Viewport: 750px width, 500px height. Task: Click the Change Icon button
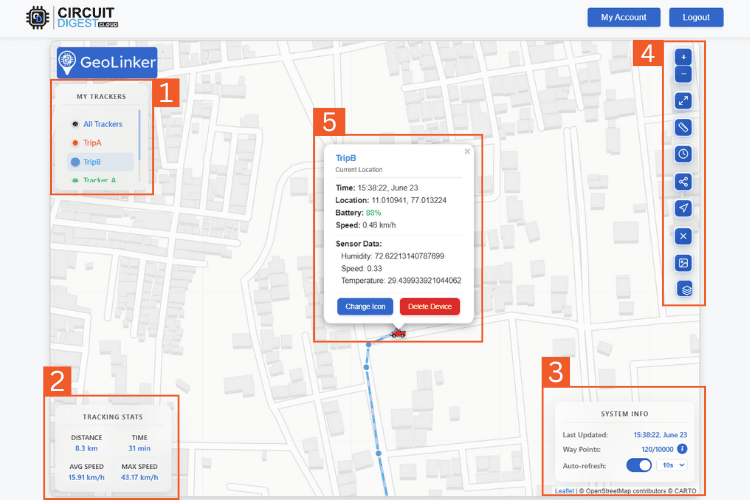365,307
